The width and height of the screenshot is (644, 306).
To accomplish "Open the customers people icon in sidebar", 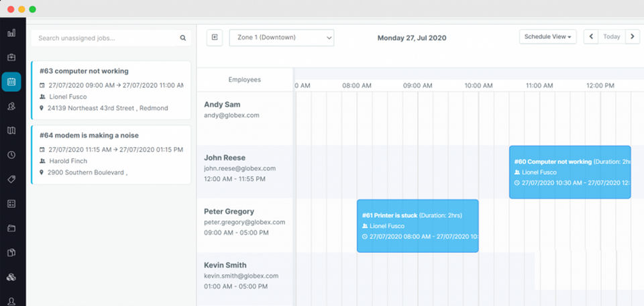I will [11, 106].
